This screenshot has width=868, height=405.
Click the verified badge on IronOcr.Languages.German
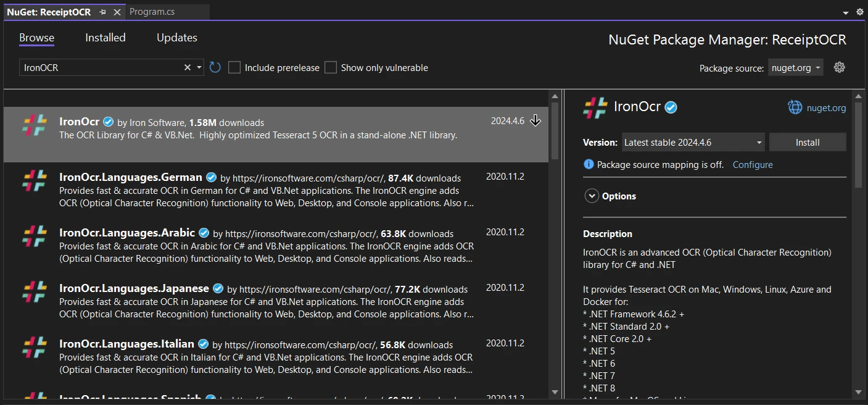[211, 177]
